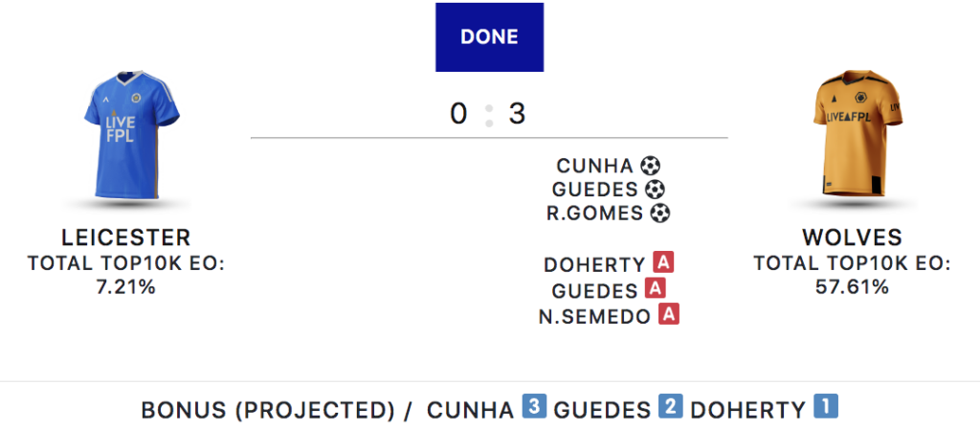Click the BONUS (PROJECTED) label
Image resolution: width=980 pixels, height=430 pixels.
(268, 410)
